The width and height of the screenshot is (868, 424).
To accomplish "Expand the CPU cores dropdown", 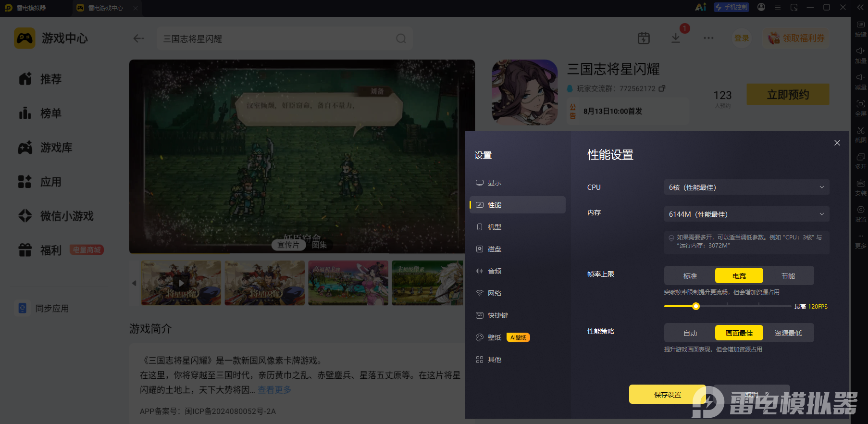I will [x=747, y=187].
